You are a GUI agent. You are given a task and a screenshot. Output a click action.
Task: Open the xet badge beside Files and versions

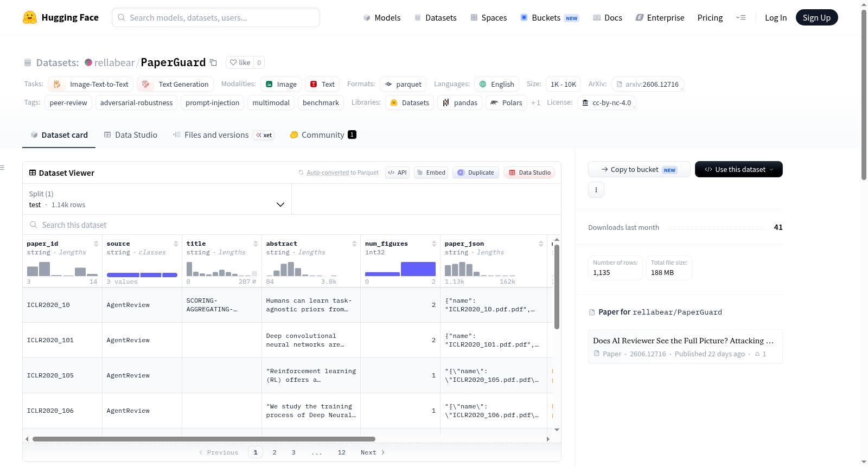click(264, 135)
